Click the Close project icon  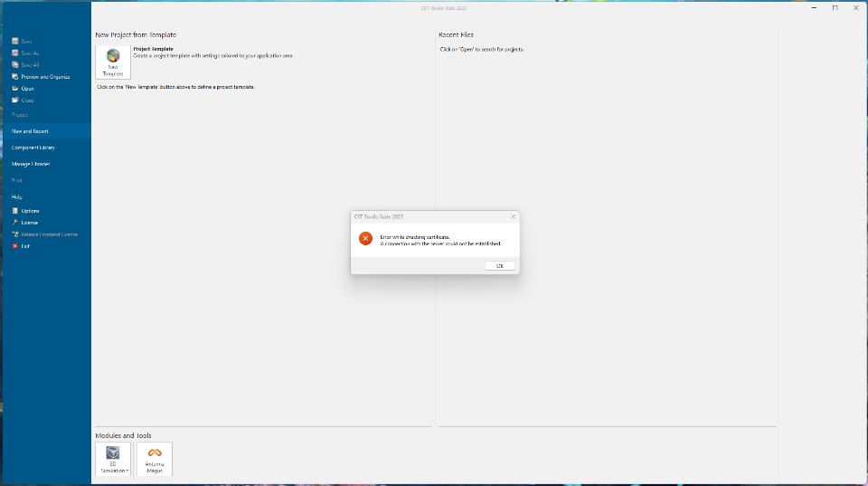pos(15,100)
